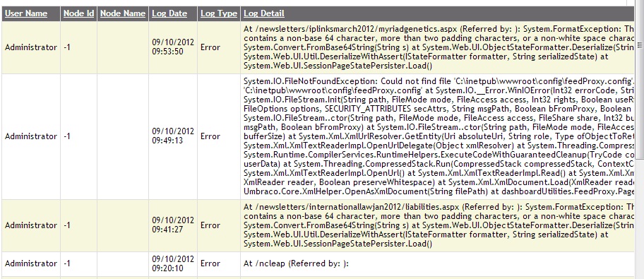644x279 pixels.
Task: Click the '/ncleap (Referred by: ):' detail
Action: [296, 263]
